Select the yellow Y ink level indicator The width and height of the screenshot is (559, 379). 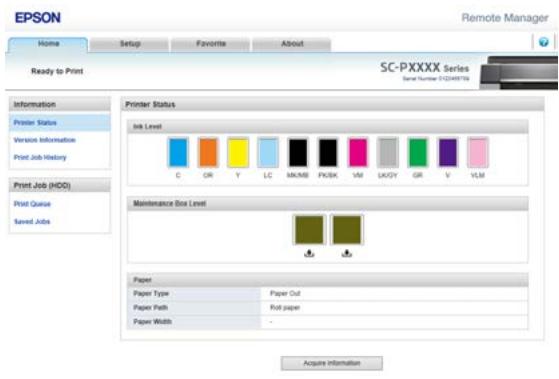coord(238,153)
